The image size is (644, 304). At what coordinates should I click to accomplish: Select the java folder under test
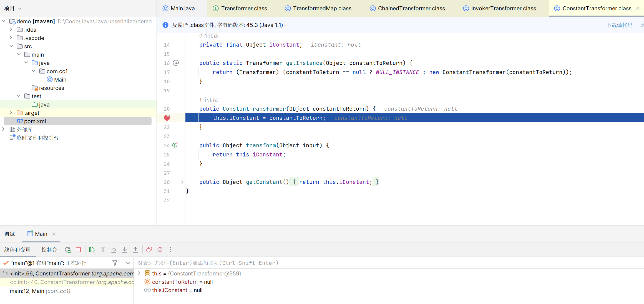tap(41, 105)
